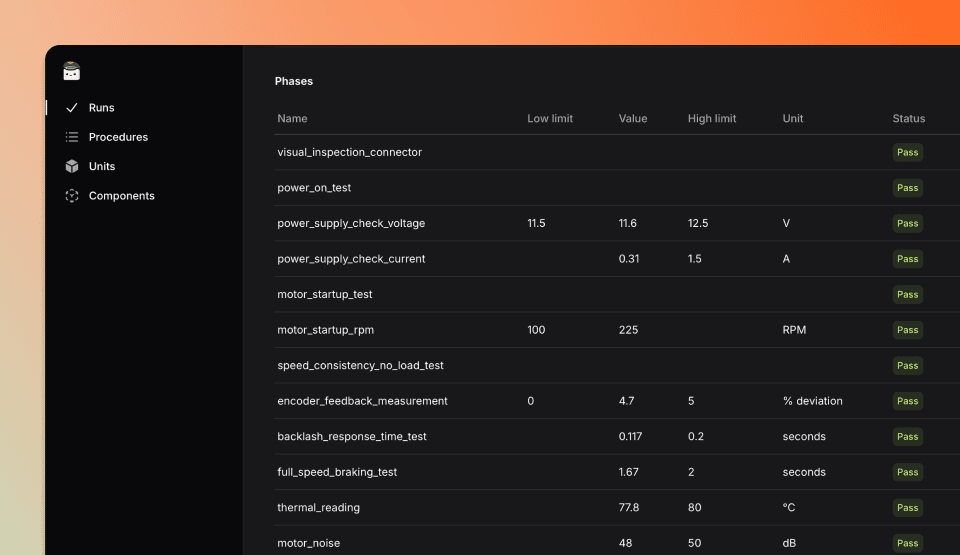The height and width of the screenshot is (555, 960).
Task: Click Pass badge for full_speed_braking_test
Action: [907, 472]
